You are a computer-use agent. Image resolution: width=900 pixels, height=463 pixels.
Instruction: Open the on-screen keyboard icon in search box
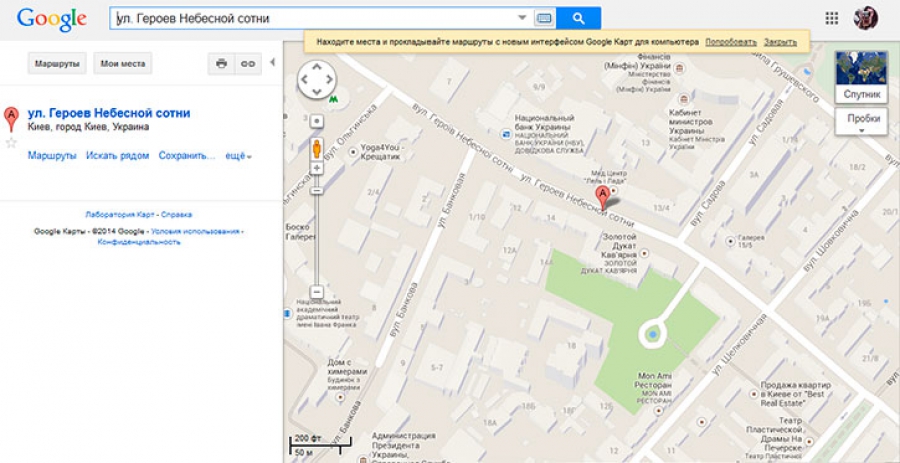pos(544,18)
